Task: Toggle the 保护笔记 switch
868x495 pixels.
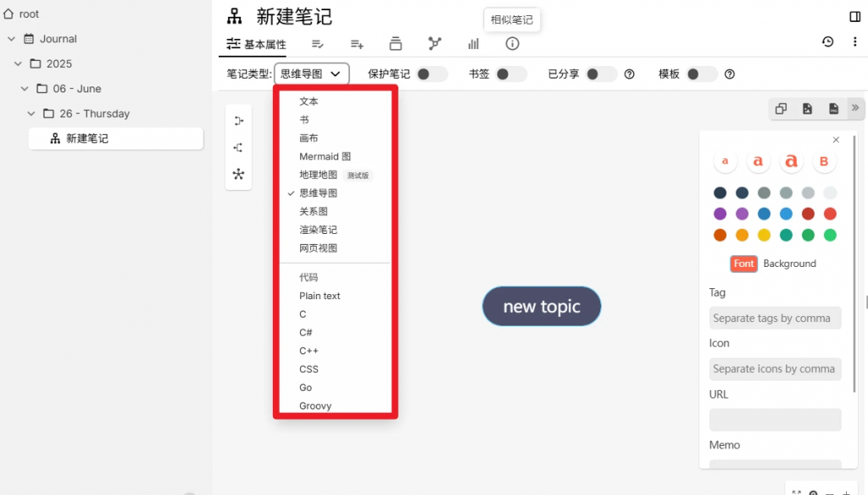Action: tap(431, 75)
